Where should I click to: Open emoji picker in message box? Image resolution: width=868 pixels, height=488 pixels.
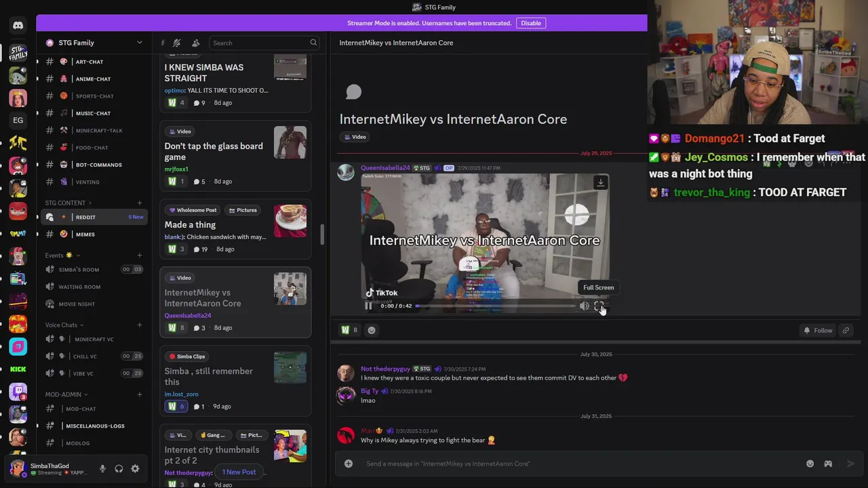click(x=810, y=464)
